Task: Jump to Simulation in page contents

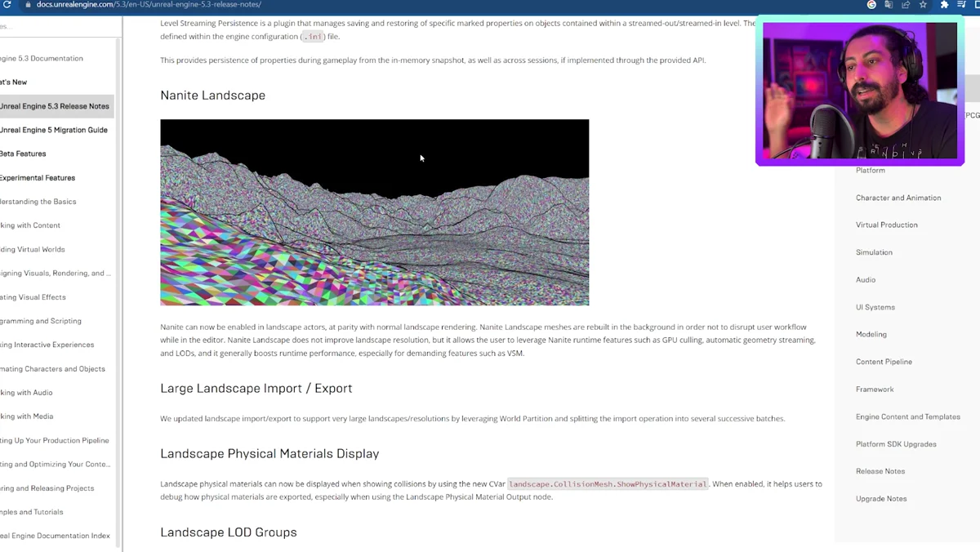Action: coord(874,252)
